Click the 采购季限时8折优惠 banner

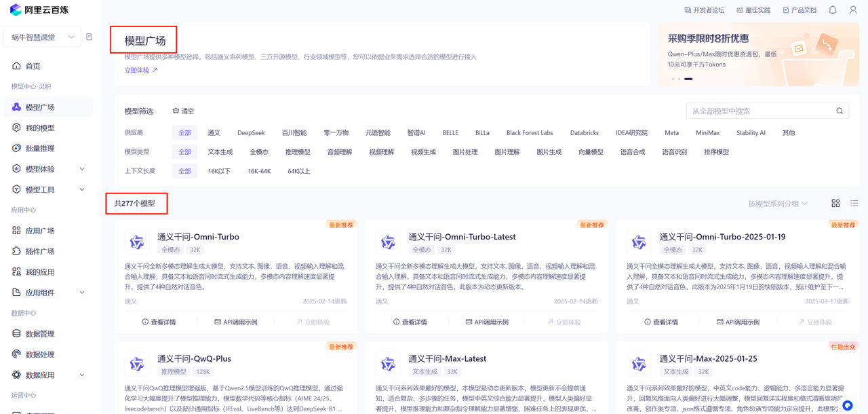pos(758,54)
